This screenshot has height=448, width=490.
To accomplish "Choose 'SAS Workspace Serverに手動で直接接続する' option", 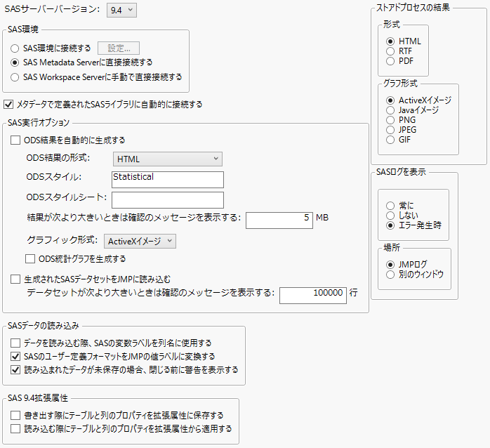I will coord(15,77).
